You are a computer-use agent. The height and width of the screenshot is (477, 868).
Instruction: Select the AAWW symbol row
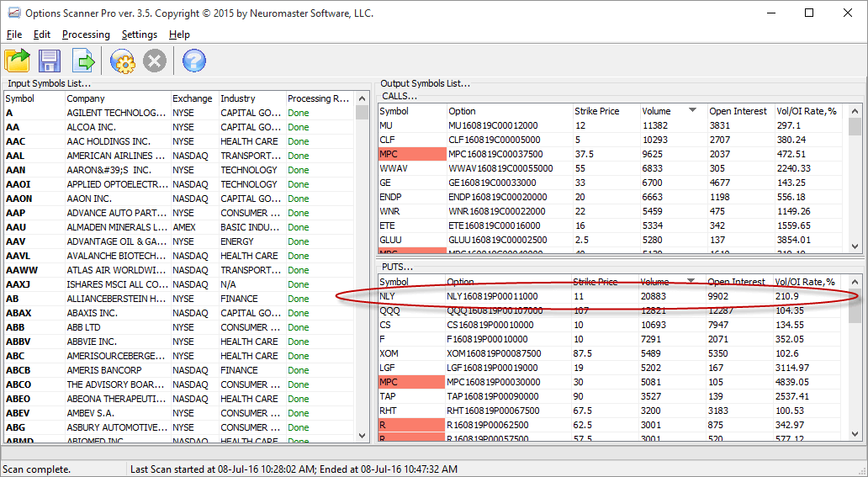(179, 270)
